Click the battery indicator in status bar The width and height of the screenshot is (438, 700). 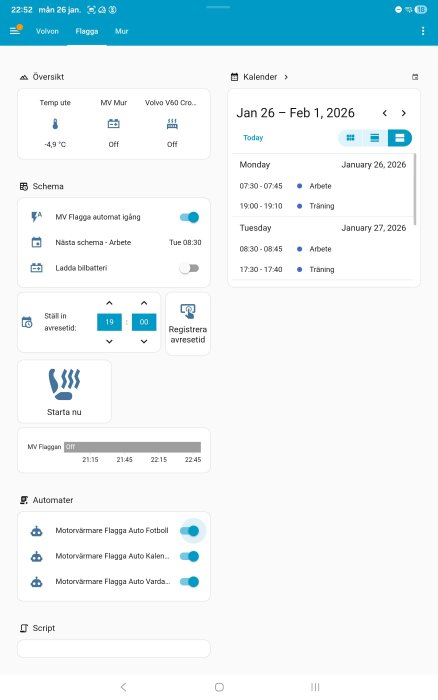421,9
